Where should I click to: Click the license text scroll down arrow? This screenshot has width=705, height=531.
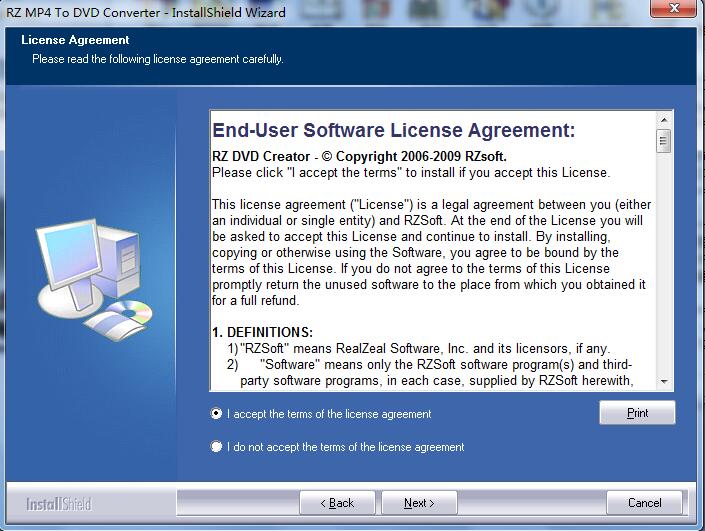(x=664, y=381)
